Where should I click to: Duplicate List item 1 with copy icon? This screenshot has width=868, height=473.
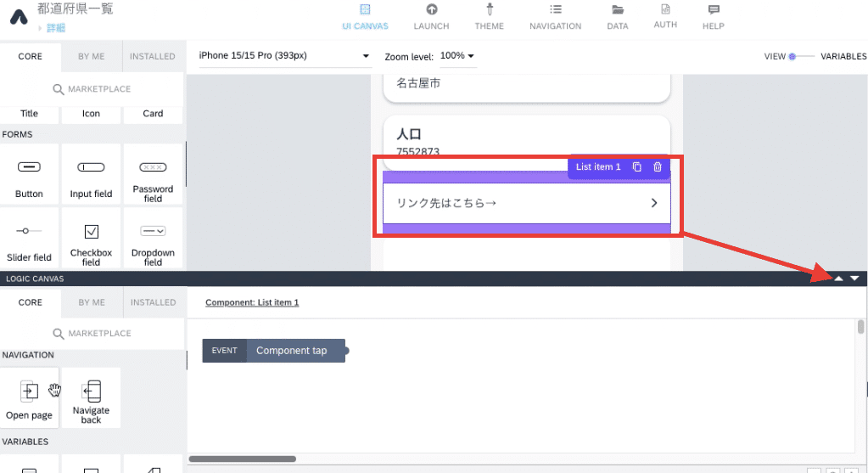click(x=637, y=166)
